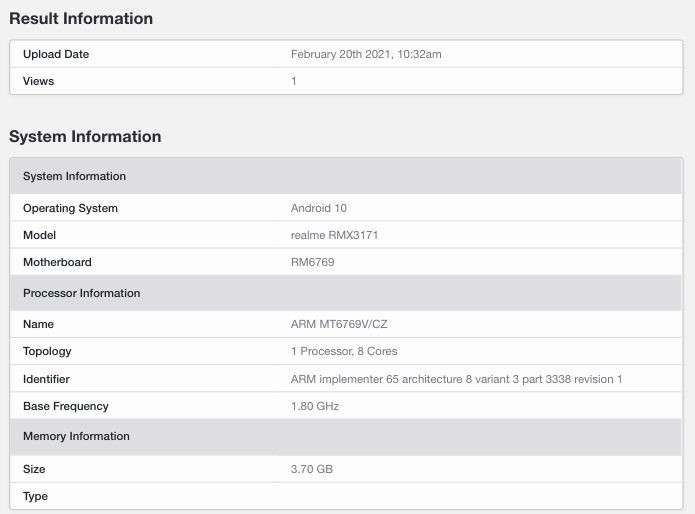Select the 'Android 10' value
Screen dimensions: 695x514
pyautogui.click(x=319, y=208)
